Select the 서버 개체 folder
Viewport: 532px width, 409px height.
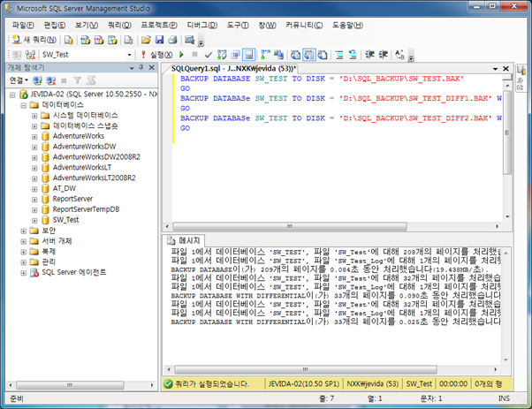coord(57,241)
